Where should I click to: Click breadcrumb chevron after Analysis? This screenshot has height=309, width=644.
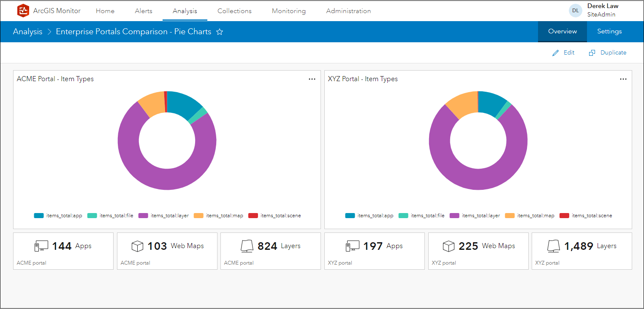(49, 32)
